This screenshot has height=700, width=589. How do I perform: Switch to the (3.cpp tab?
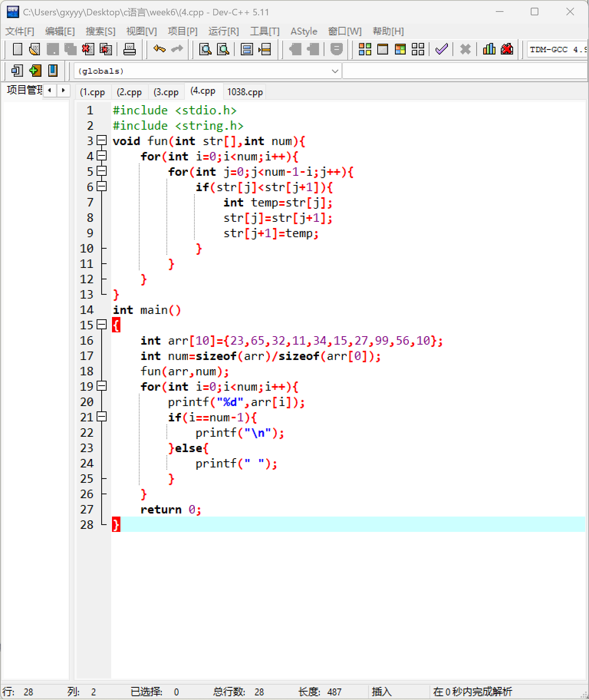click(x=166, y=92)
